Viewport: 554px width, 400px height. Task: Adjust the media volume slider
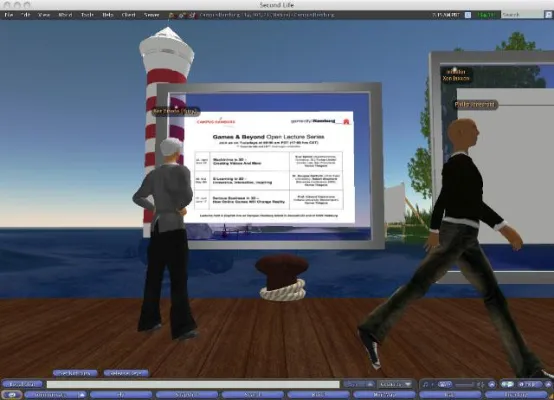(465, 384)
